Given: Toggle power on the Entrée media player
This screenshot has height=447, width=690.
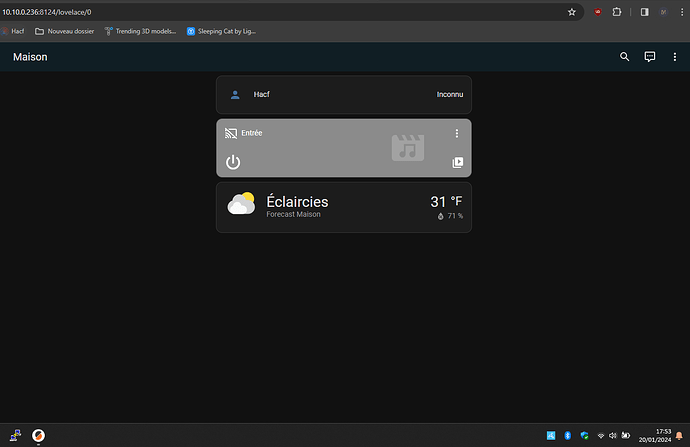Looking at the screenshot, I should click(x=233, y=162).
